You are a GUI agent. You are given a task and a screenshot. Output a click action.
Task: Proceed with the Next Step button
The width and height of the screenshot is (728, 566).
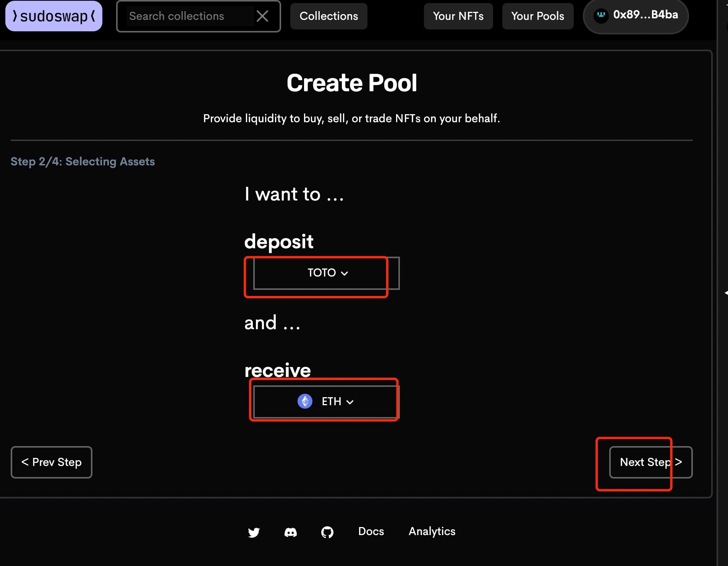pyautogui.click(x=650, y=462)
